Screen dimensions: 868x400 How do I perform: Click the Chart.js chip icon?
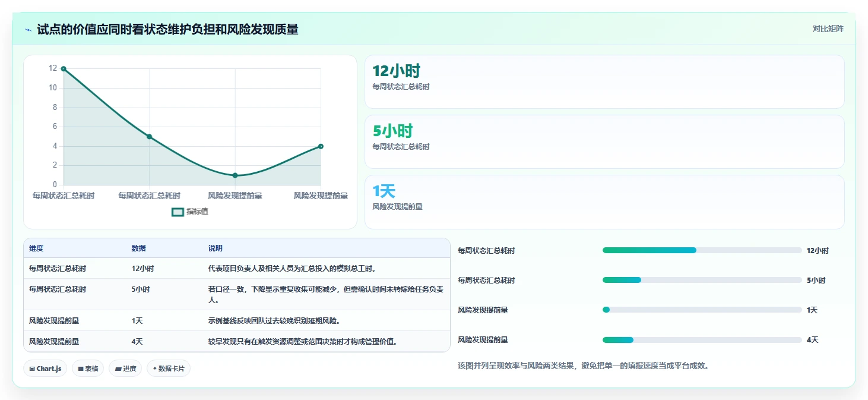pos(32,369)
